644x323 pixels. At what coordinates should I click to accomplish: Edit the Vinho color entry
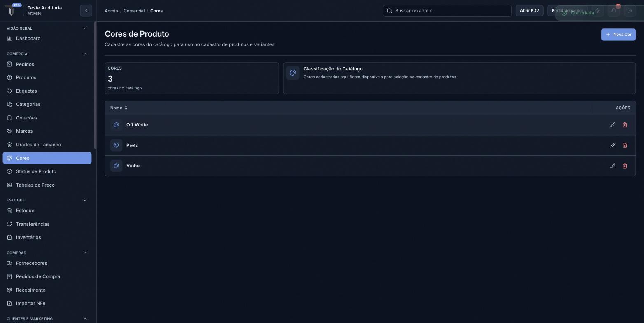pos(613,166)
